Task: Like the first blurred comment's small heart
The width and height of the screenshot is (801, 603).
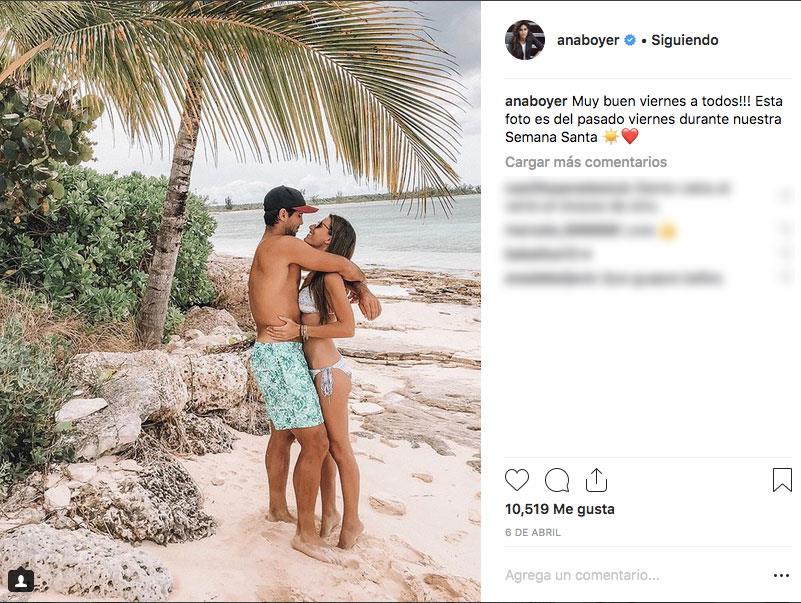Action: tap(785, 196)
